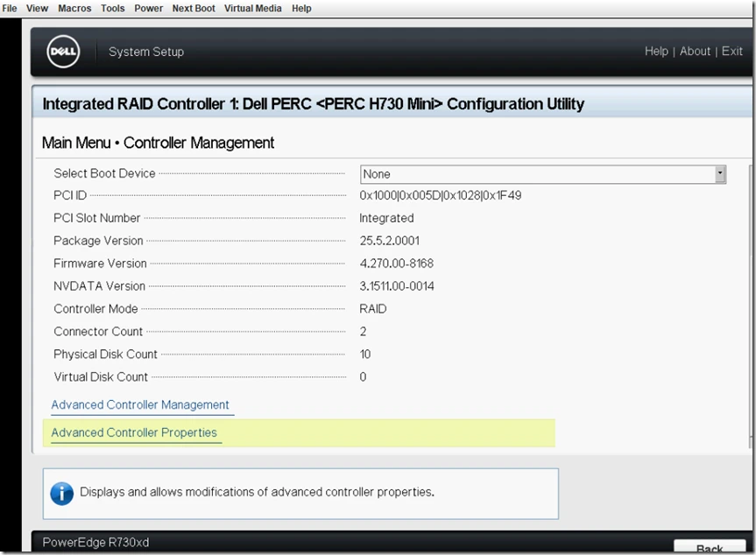Click the Virtual Disk Count value 0
The height and width of the screenshot is (555, 756).
[363, 376]
